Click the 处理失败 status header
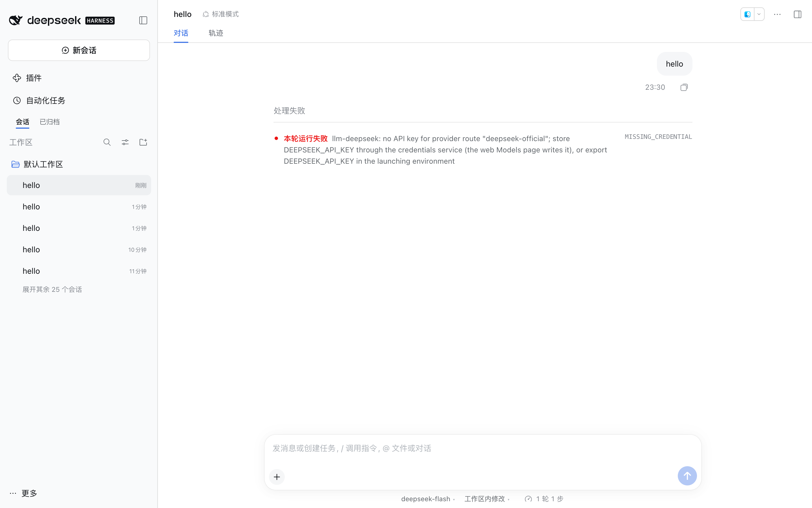The height and width of the screenshot is (508, 812). 289,111
